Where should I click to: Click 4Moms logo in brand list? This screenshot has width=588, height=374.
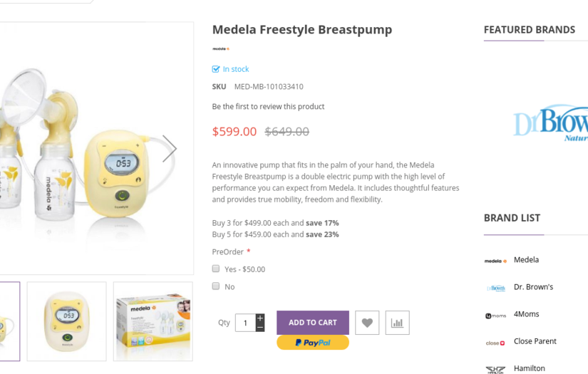click(x=495, y=315)
